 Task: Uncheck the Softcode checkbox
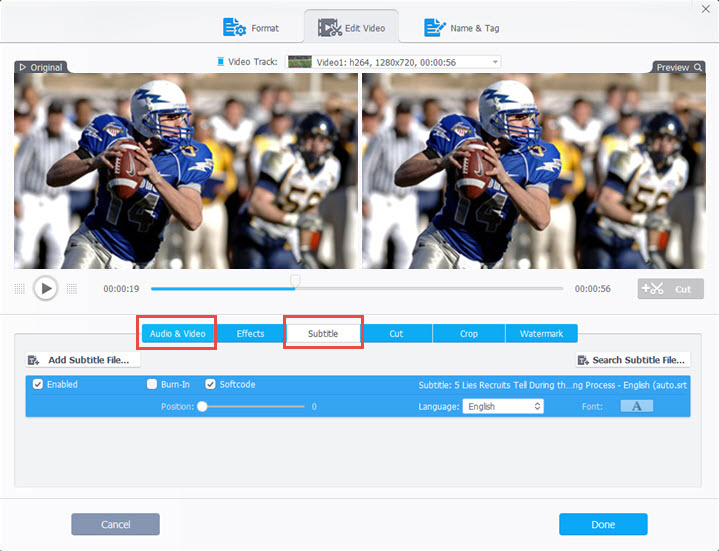[210, 384]
